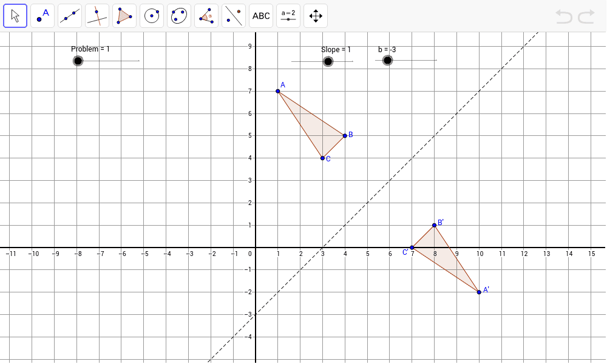Open the Conic through points tool

178,15
